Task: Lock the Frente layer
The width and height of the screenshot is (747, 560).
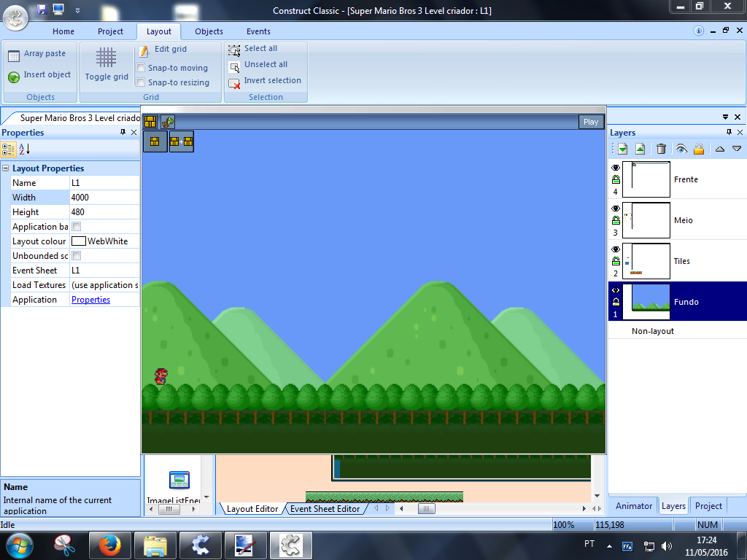Action: click(x=616, y=179)
